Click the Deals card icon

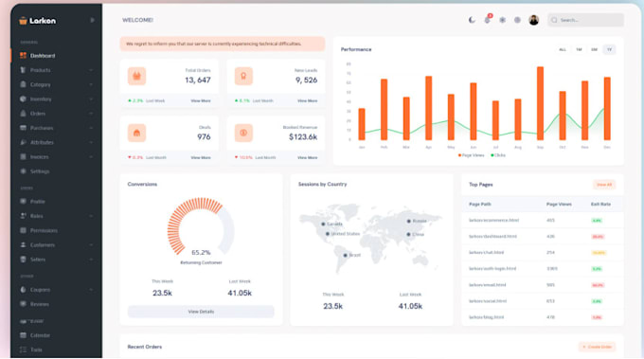tap(136, 133)
